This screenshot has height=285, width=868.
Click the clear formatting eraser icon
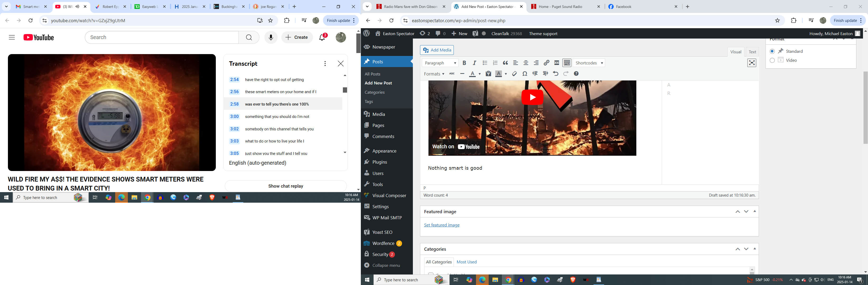coord(514,74)
